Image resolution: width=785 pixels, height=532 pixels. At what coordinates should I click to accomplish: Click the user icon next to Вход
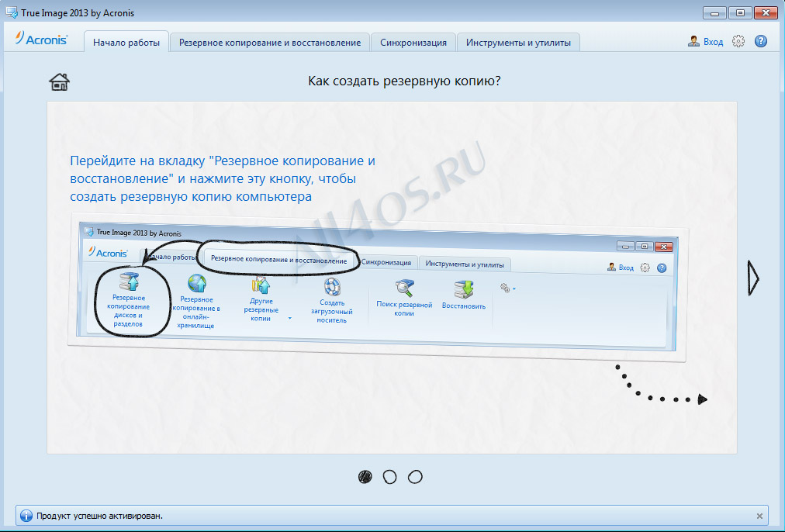[693, 42]
